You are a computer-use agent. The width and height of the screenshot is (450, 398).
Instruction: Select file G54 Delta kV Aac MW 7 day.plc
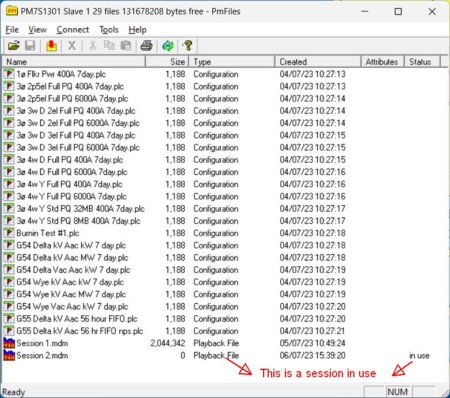click(x=72, y=257)
